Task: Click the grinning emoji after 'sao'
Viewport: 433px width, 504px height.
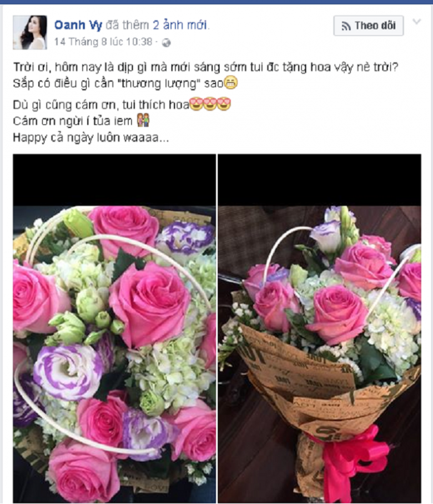Action: 230,83
